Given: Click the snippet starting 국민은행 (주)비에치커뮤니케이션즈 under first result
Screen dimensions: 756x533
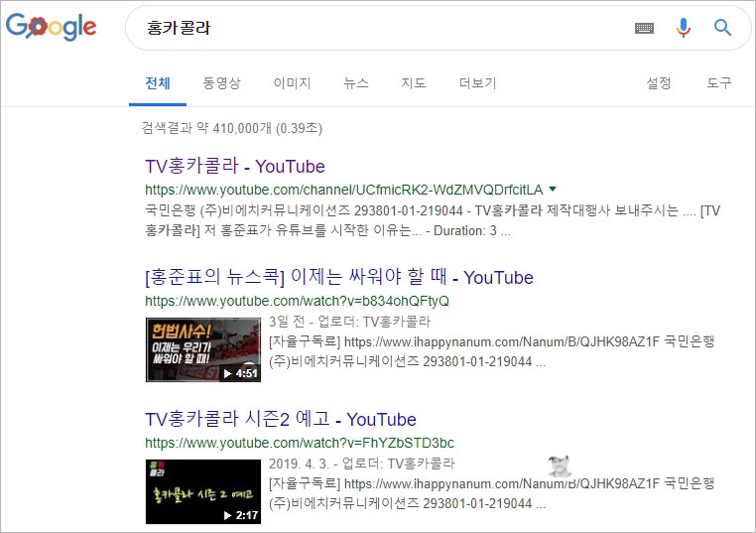Looking at the screenshot, I should (x=433, y=220).
